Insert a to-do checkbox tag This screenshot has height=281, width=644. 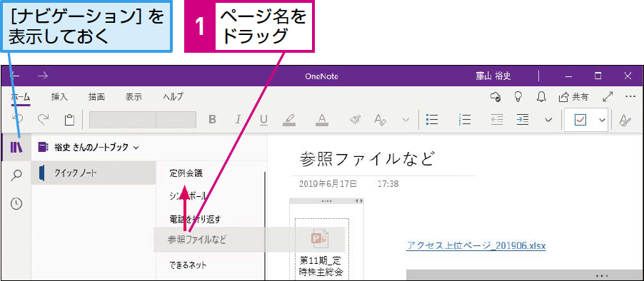point(580,120)
